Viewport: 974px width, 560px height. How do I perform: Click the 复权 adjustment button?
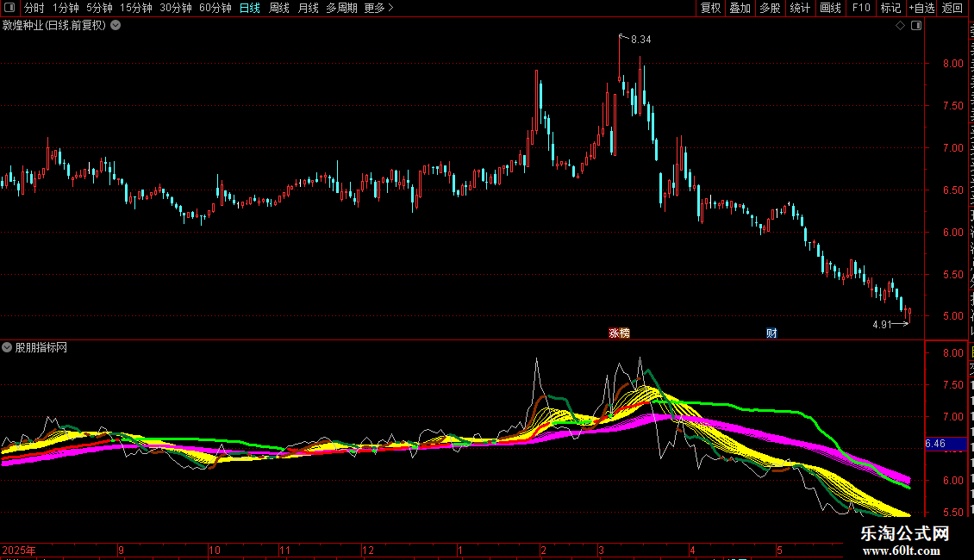pyautogui.click(x=710, y=8)
